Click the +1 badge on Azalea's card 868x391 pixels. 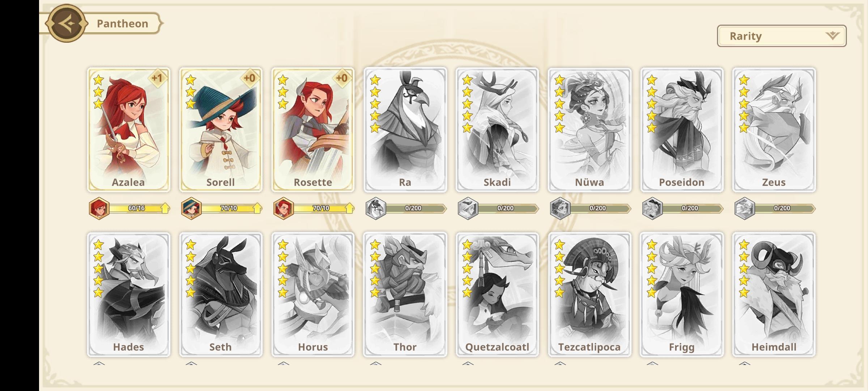pos(157,78)
